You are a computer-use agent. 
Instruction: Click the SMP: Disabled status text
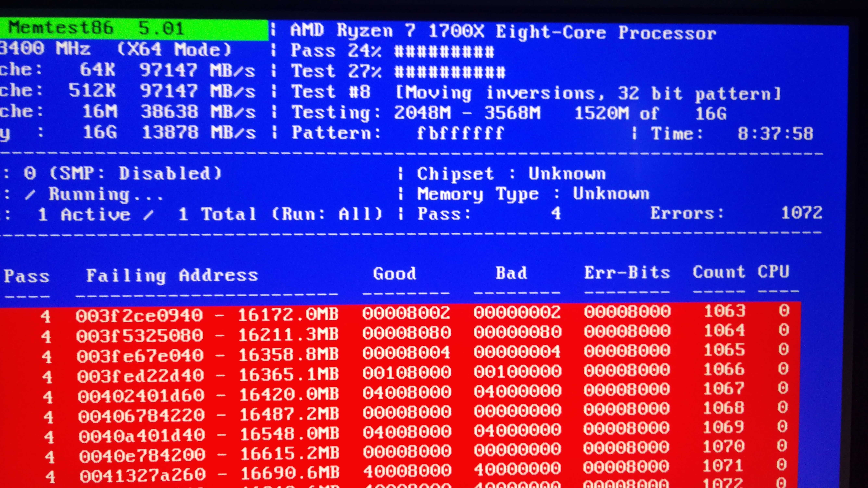136,174
